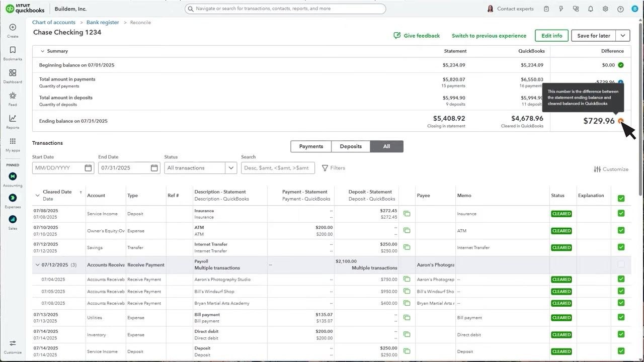The image size is (644, 362).
Task: Click the top search bar
Action: (x=285, y=9)
